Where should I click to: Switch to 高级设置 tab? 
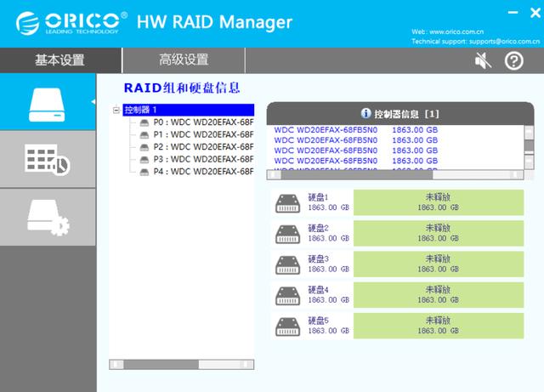click(184, 60)
